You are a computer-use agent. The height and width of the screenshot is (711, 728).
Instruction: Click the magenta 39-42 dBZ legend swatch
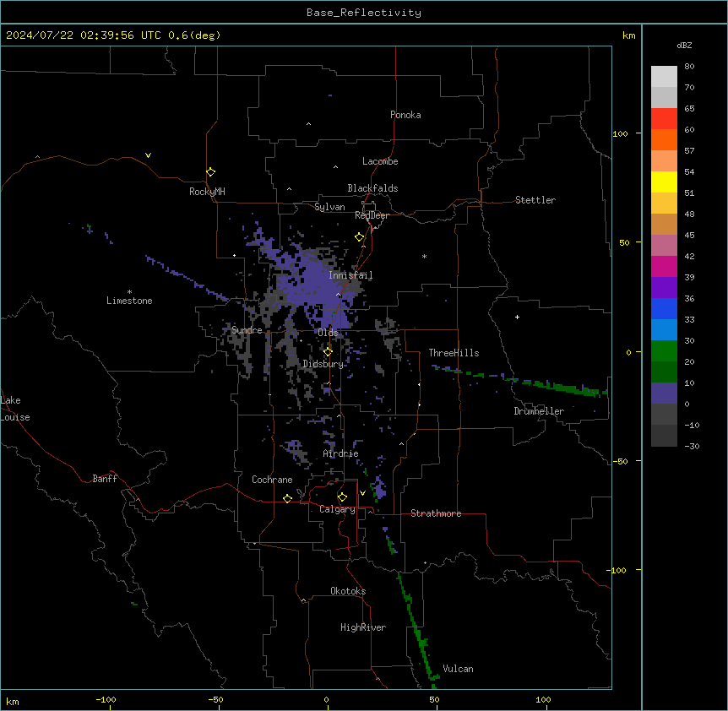tap(664, 266)
